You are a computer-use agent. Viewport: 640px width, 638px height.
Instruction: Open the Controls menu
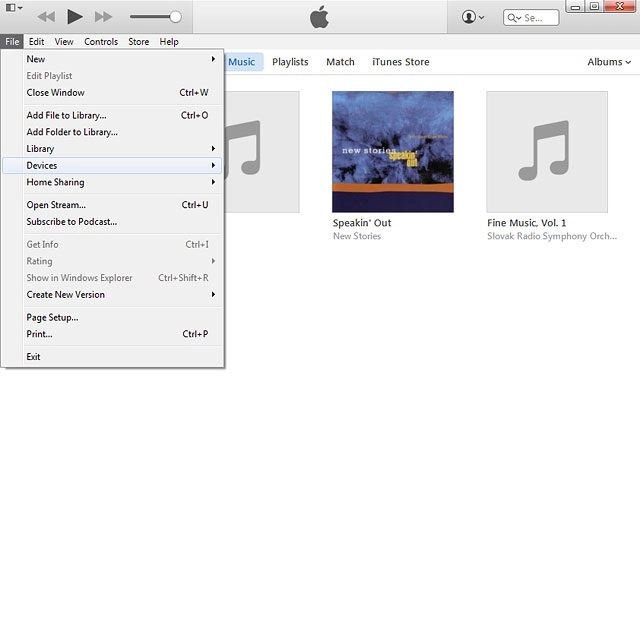tap(101, 42)
